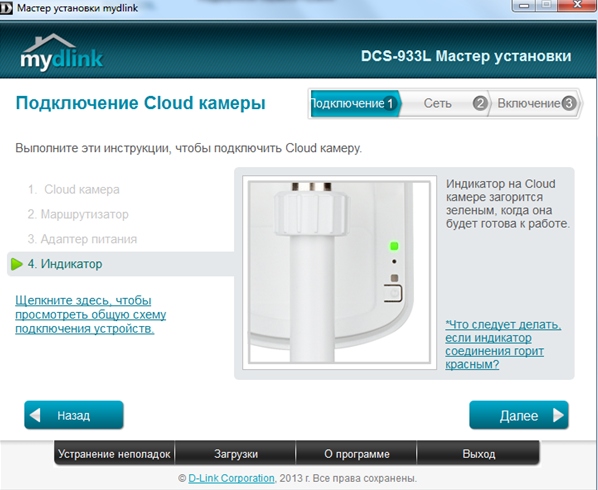
Task: Click the description about the green indicator
Action: click(x=508, y=204)
